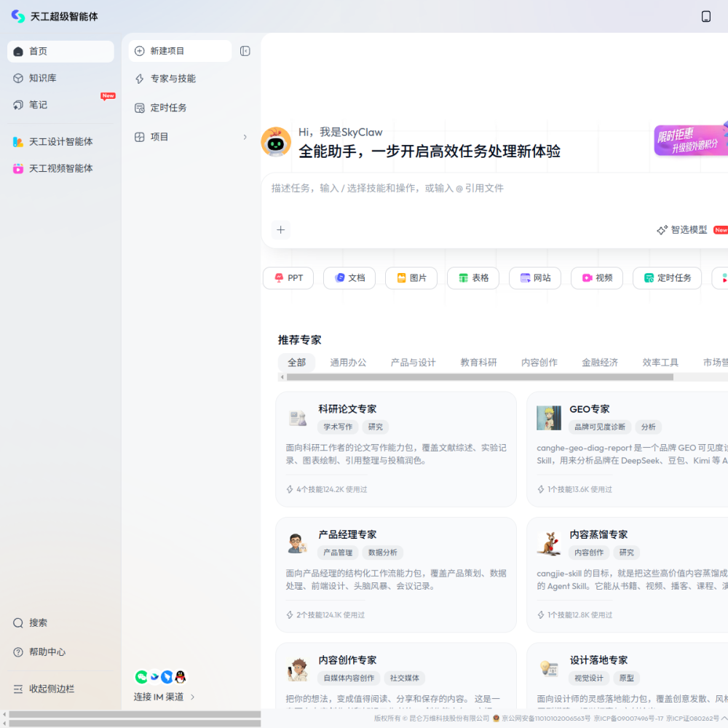The height and width of the screenshot is (728, 728).
Task: Open 内容蒸馏专家 card title
Action: click(x=598, y=535)
